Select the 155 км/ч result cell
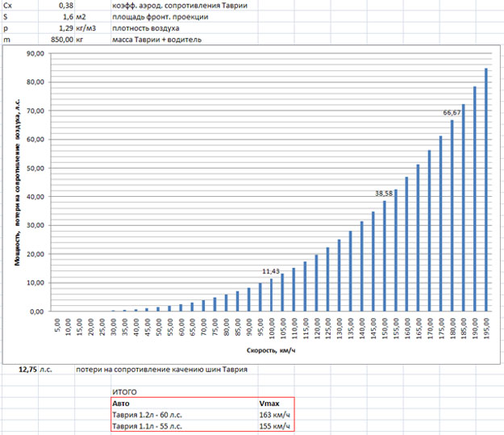The width and height of the screenshot is (504, 435). pyautogui.click(x=274, y=425)
